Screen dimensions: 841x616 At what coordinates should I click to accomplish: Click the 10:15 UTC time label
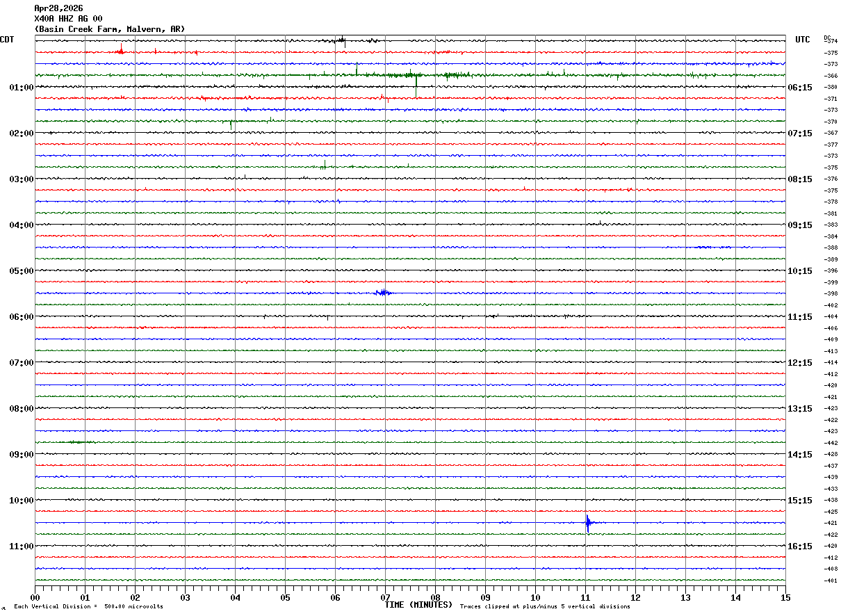(x=799, y=271)
